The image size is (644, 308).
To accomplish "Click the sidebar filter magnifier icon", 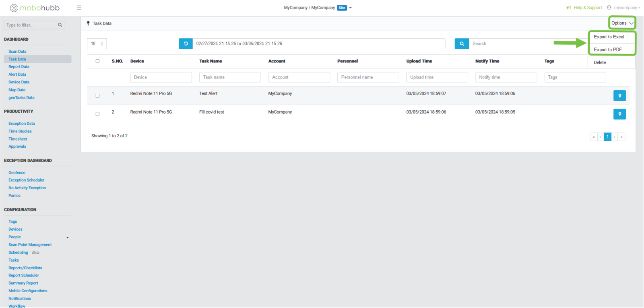I will tap(60, 25).
